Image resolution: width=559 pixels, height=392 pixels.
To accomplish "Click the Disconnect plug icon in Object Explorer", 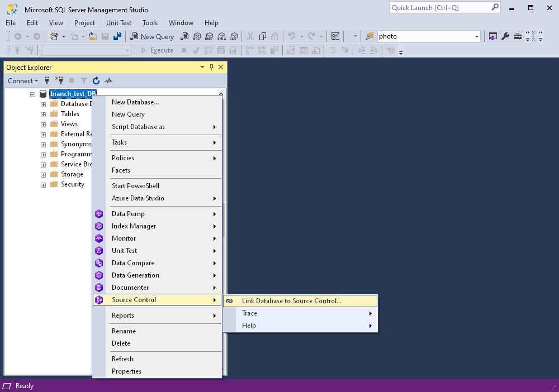I will (x=59, y=81).
